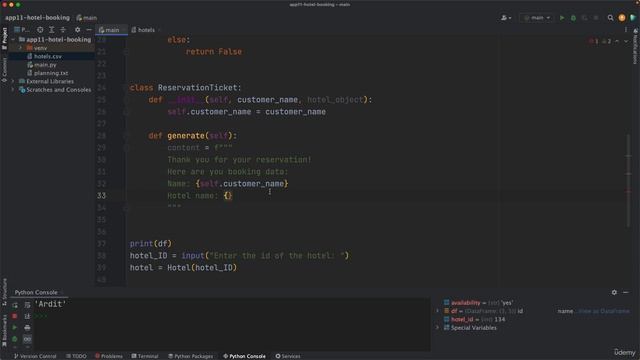Hide the Project panel with minus icon
Viewport: 640px width, 360px height.
click(89, 30)
